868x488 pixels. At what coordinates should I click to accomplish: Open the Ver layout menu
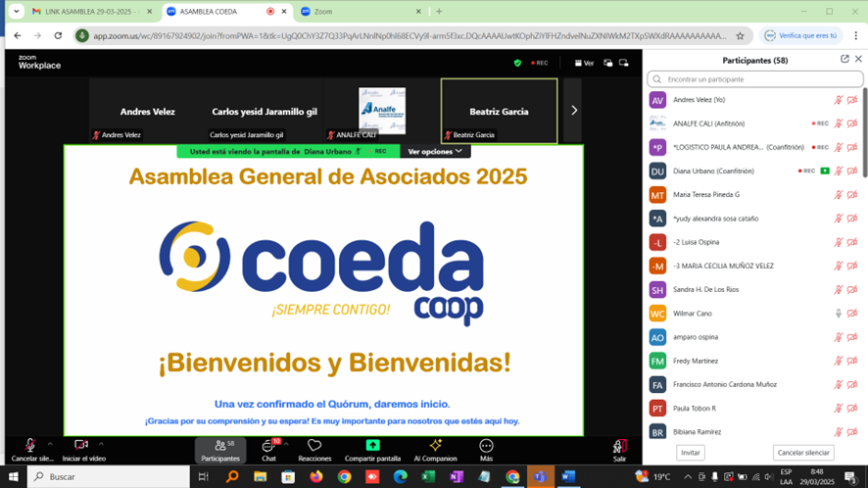(584, 63)
